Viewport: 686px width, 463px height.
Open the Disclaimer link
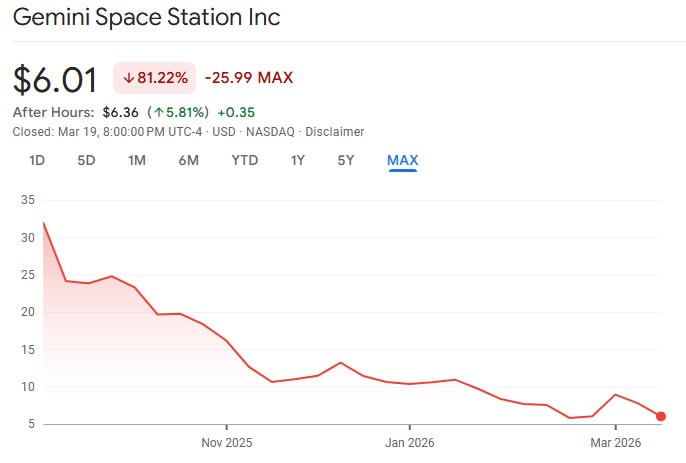click(335, 132)
